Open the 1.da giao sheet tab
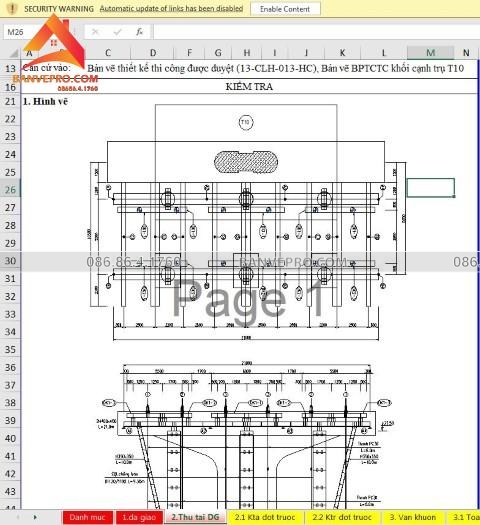480x525 pixels. click(139, 517)
